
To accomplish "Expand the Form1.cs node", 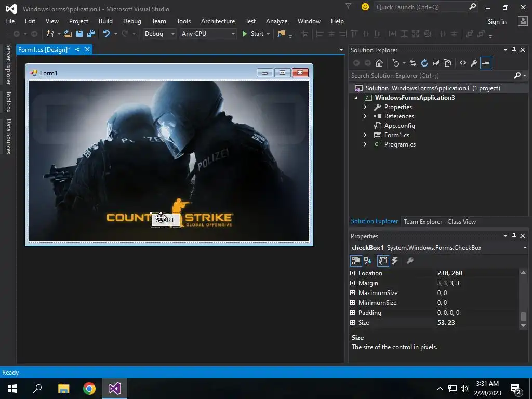I will (x=365, y=135).
